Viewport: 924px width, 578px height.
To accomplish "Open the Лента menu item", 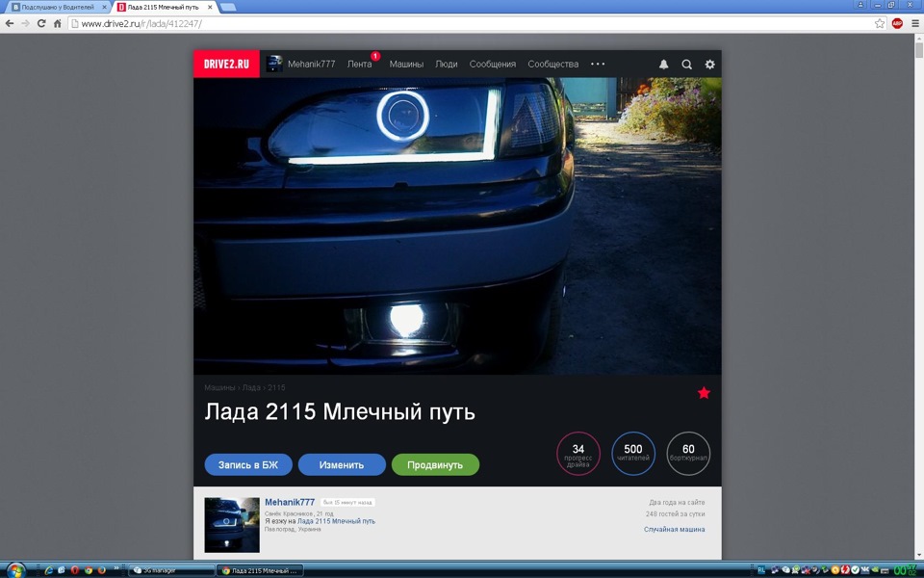I will pyautogui.click(x=359, y=65).
